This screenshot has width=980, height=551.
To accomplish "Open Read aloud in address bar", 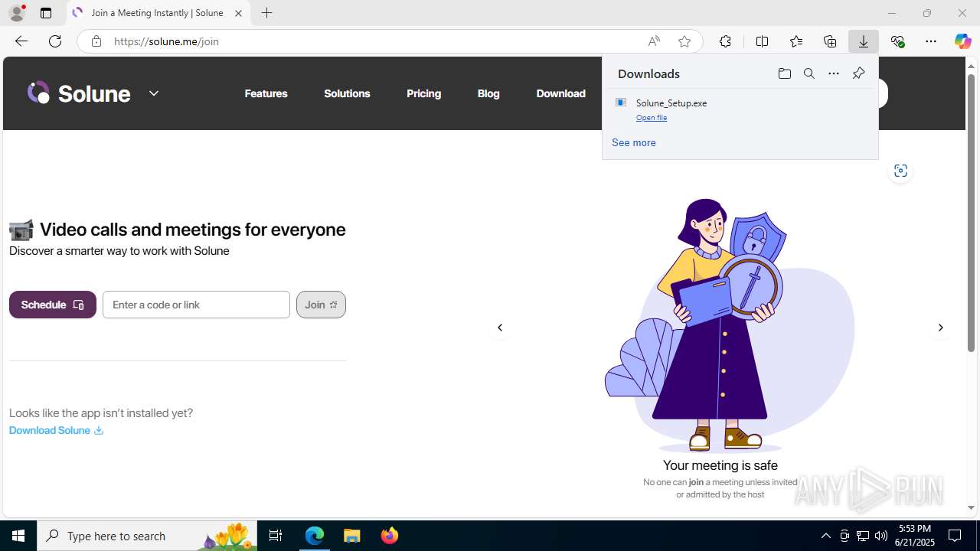I will tap(654, 41).
